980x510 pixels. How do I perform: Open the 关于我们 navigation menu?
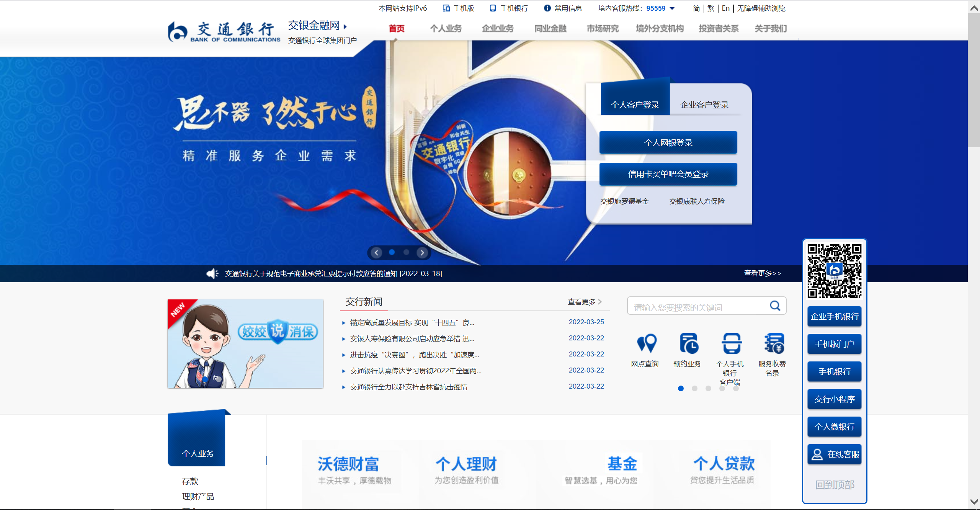[x=771, y=28]
